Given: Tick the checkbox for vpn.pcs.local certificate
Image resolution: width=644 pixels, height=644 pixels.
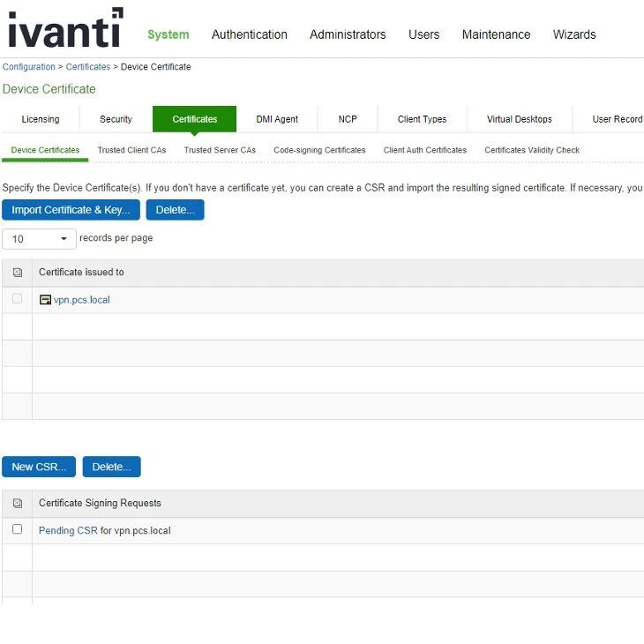Looking at the screenshot, I should tap(18, 298).
